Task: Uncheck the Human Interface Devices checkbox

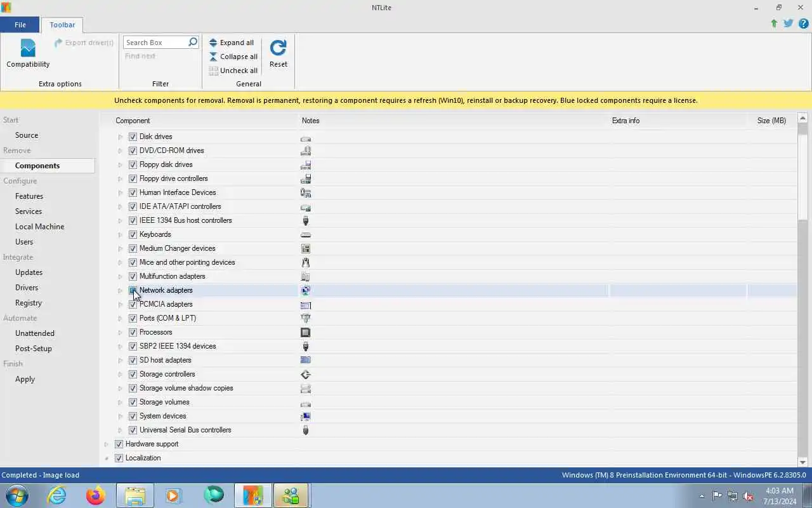Action: click(133, 192)
